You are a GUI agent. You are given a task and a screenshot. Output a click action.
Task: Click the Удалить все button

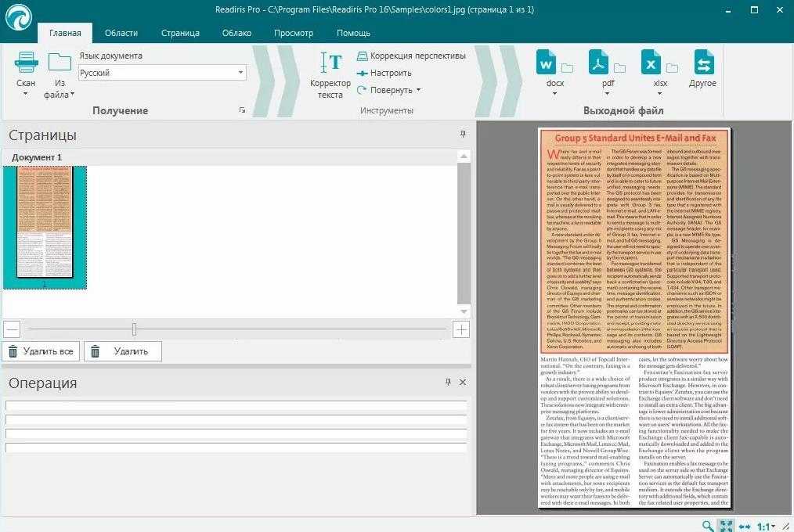pos(41,351)
